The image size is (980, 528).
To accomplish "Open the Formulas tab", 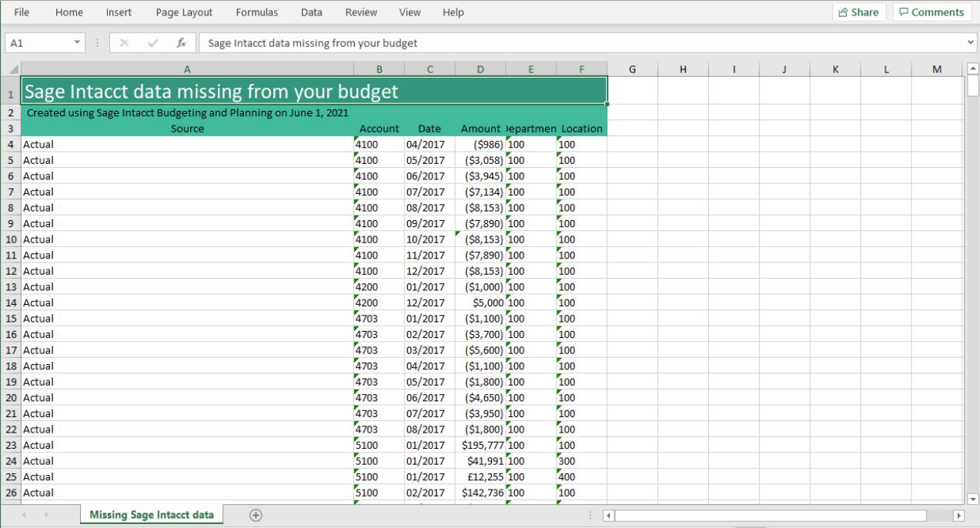I will pos(257,12).
